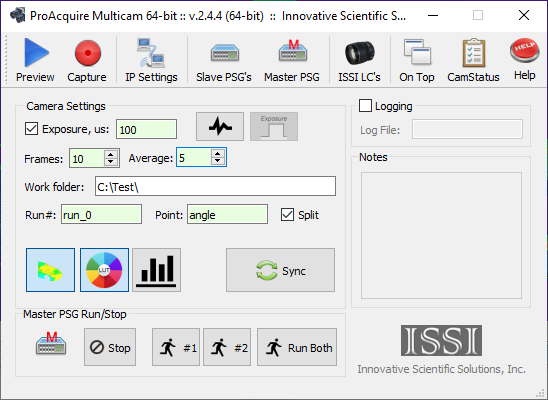Start camera Preview with blue play icon
The height and width of the screenshot is (400, 548).
[35, 60]
